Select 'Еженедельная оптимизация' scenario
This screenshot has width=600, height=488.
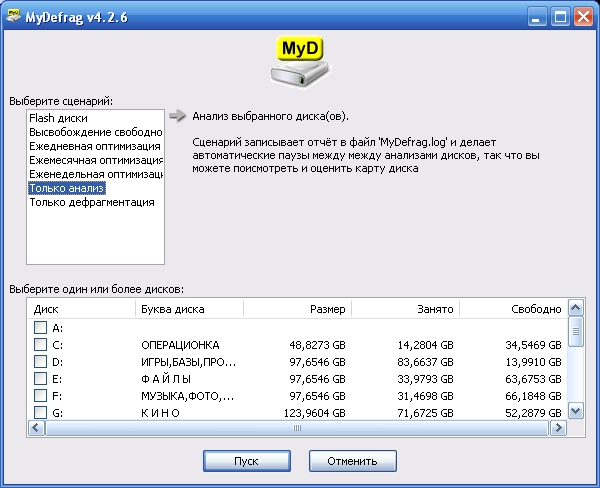[96, 174]
